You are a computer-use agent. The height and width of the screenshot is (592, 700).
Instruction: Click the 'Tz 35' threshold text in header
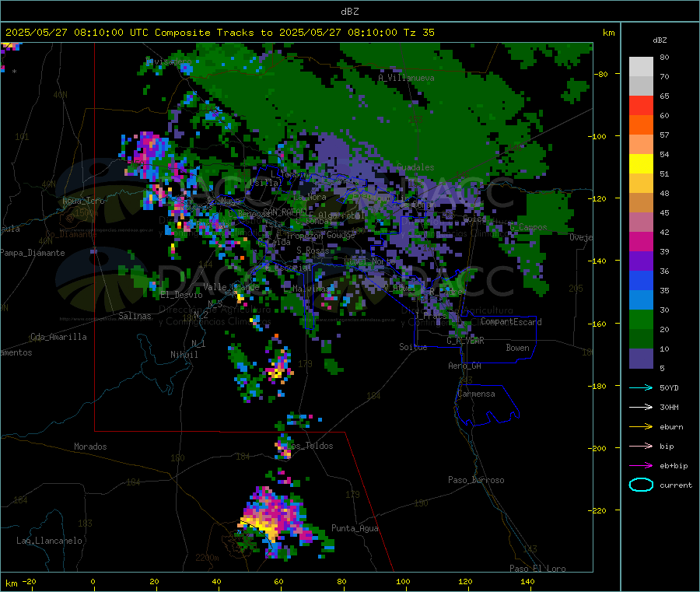pyautogui.click(x=418, y=33)
